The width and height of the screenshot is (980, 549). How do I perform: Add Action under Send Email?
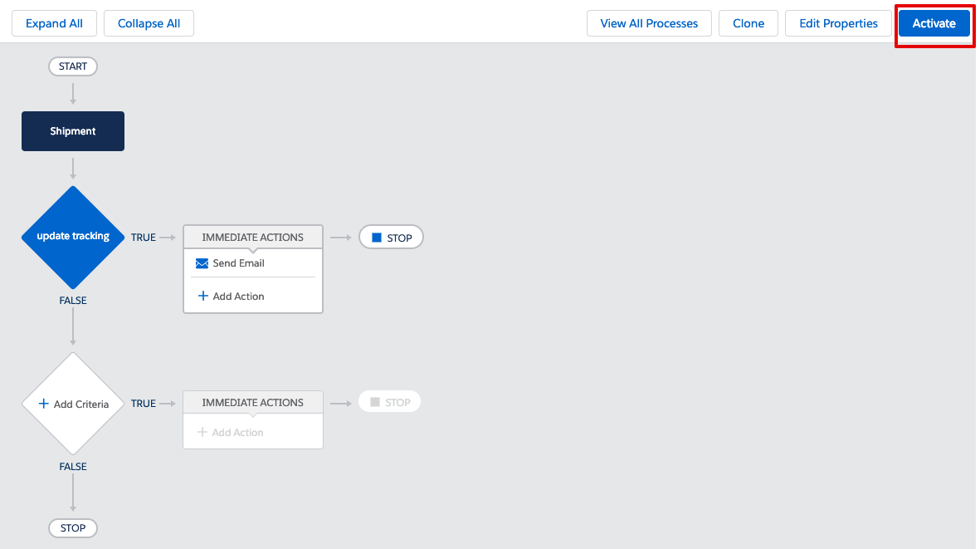[x=238, y=297]
